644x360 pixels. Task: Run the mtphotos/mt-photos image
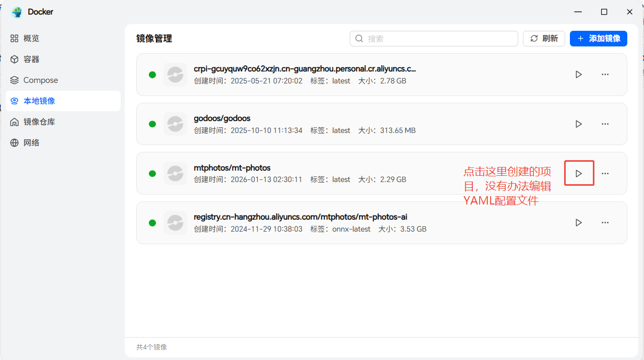click(578, 173)
